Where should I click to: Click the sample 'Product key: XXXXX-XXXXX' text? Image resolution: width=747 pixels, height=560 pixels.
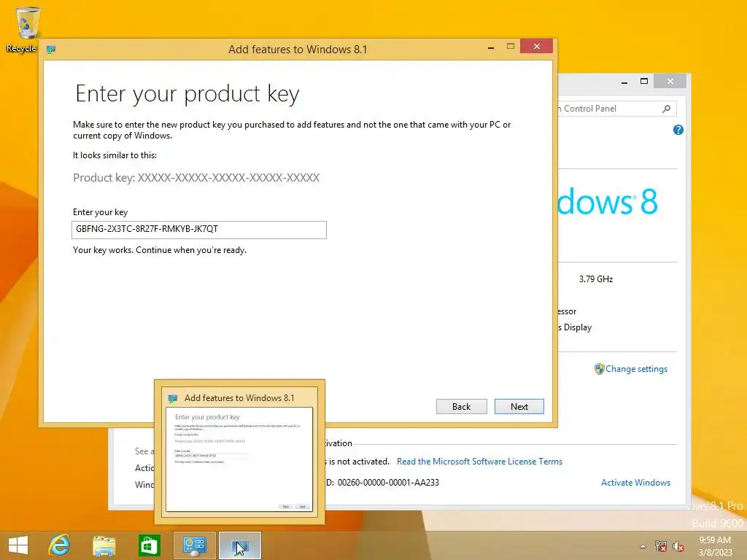click(x=196, y=178)
